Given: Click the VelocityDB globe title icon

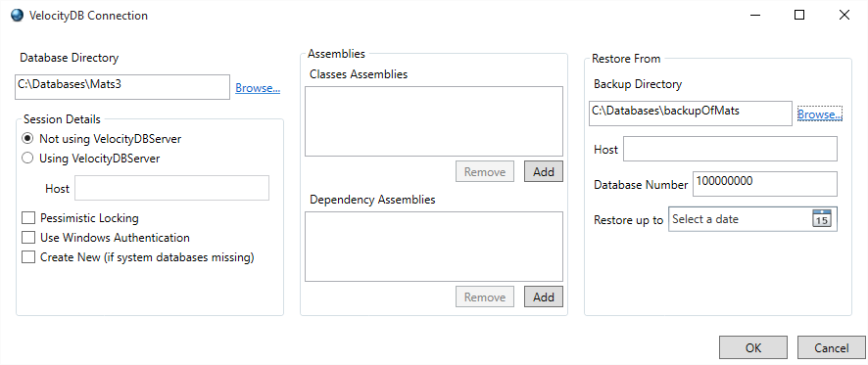Looking at the screenshot, I should tap(18, 16).
